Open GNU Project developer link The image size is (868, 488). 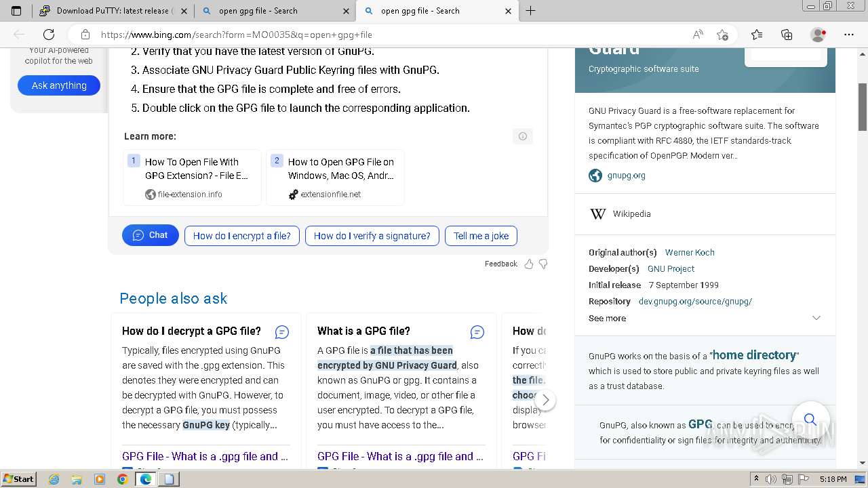[671, 268]
